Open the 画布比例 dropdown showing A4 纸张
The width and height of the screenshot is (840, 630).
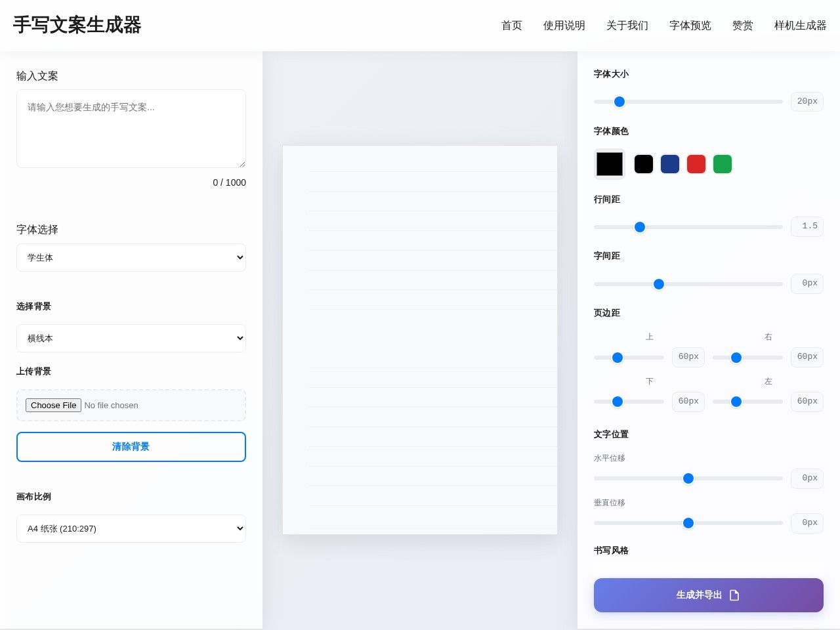(131, 528)
